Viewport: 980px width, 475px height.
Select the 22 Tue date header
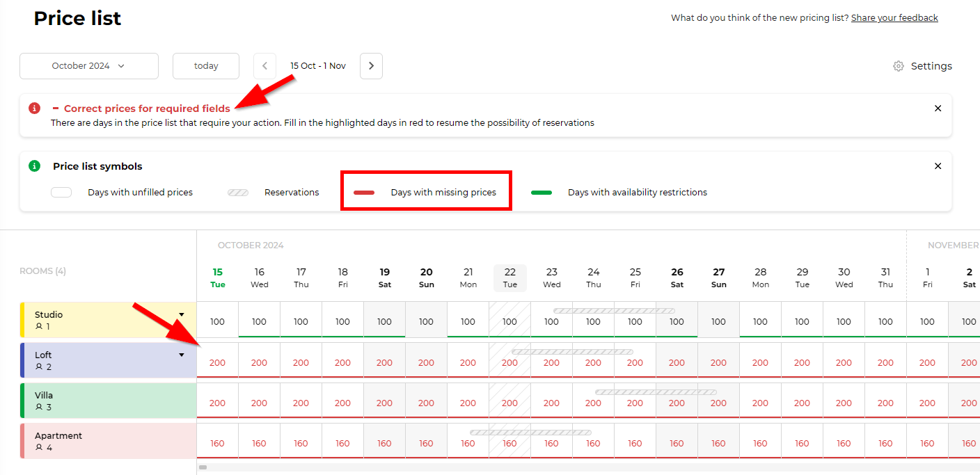point(510,277)
